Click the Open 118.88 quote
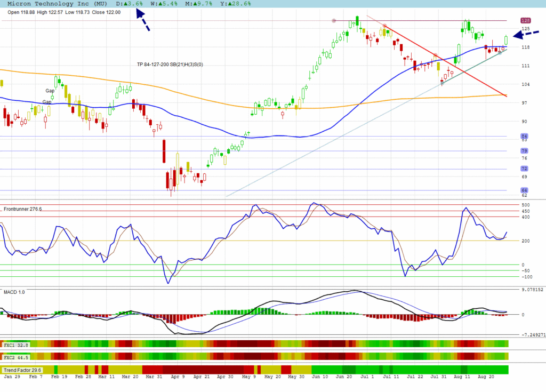546x392 pixels. [21, 12]
